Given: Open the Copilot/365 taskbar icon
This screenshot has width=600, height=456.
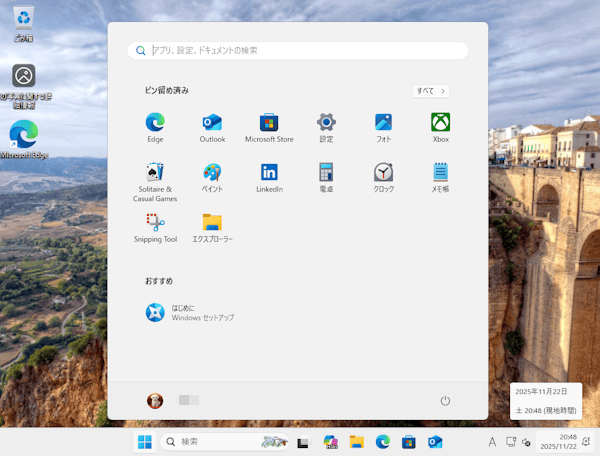Looking at the screenshot, I should click(330, 442).
